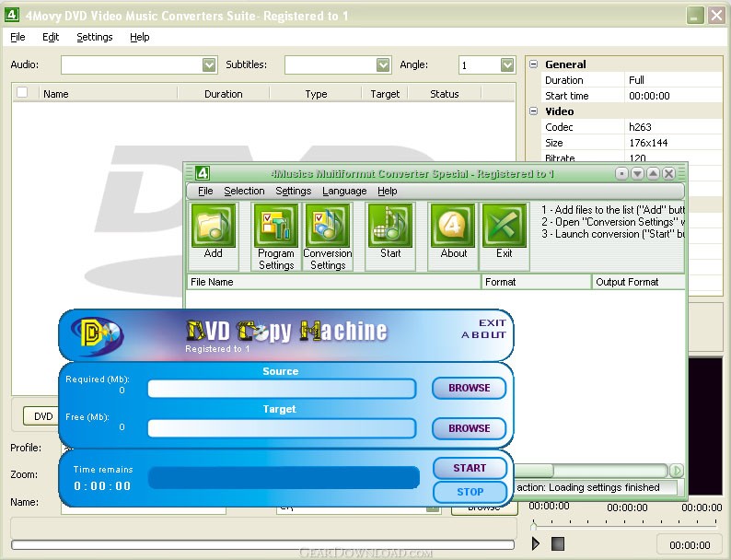The image size is (731, 560).
Task: Click the Exit icon in 4Musics toolbar
Action: 504,227
